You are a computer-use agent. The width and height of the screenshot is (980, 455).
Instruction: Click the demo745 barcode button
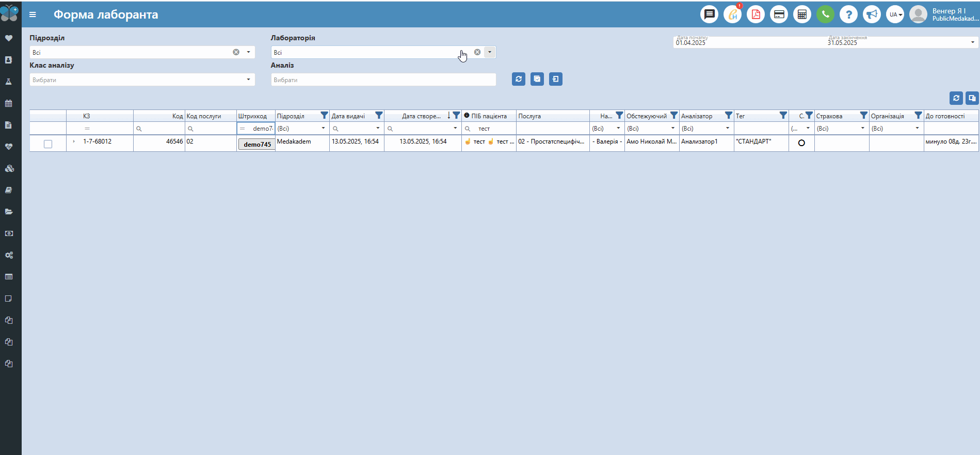(256, 145)
